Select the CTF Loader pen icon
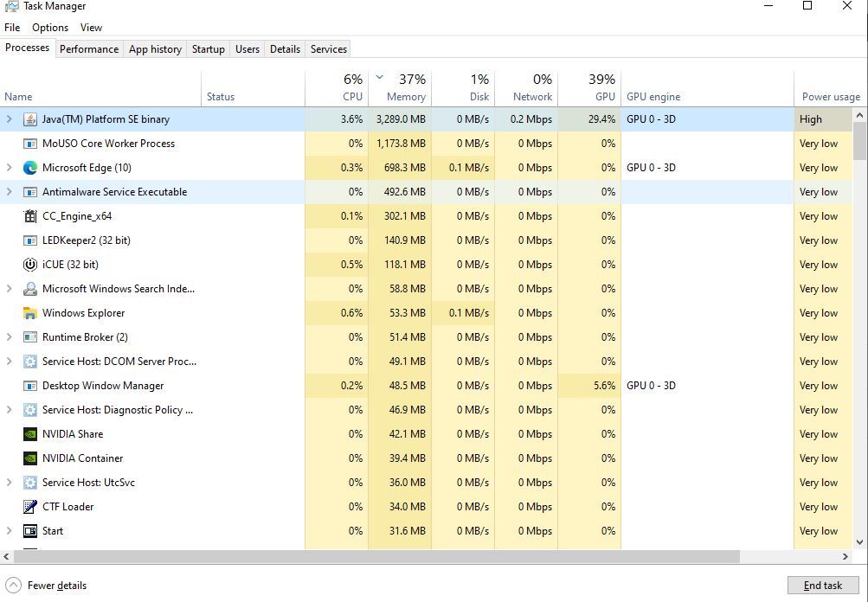 pos(30,507)
